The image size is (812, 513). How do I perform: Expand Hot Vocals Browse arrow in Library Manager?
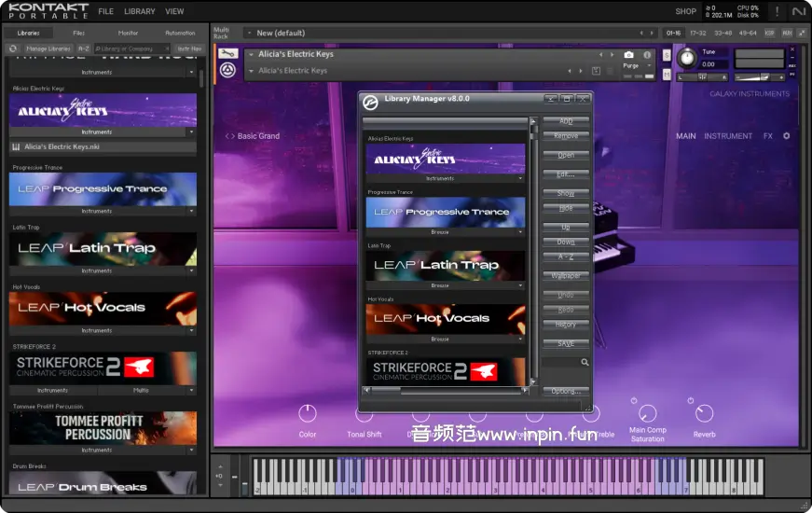pos(520,340)
